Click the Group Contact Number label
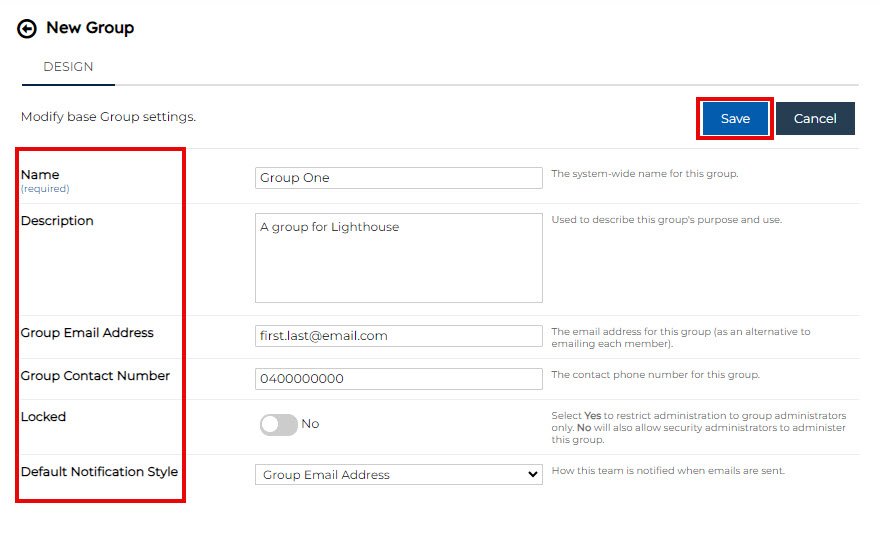 [95, 376]
